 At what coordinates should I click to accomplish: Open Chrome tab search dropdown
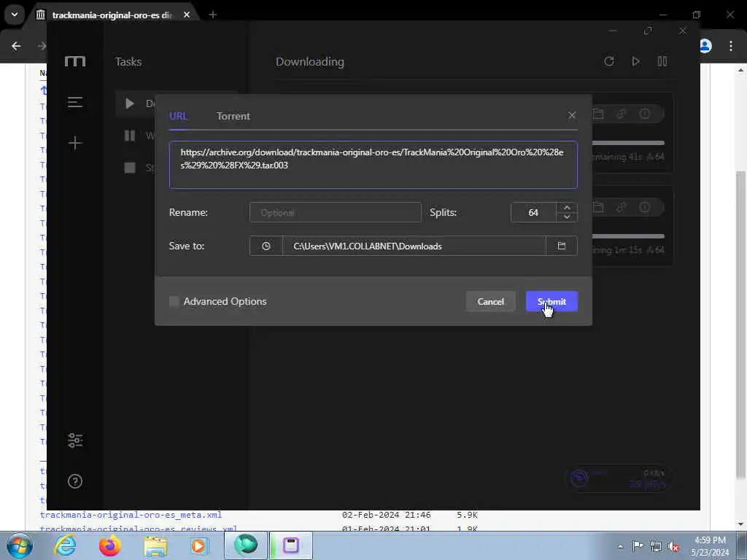(x=15, y=15)
